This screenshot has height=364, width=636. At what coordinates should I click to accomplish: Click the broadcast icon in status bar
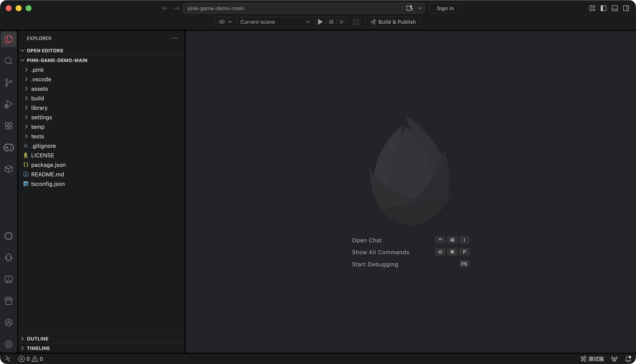pos(614,359)
